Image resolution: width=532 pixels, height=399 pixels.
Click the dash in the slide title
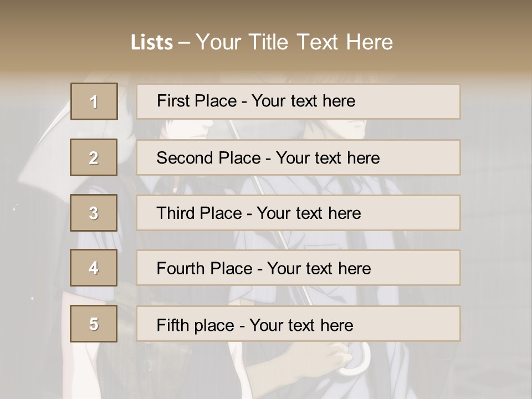click(185, 42)
